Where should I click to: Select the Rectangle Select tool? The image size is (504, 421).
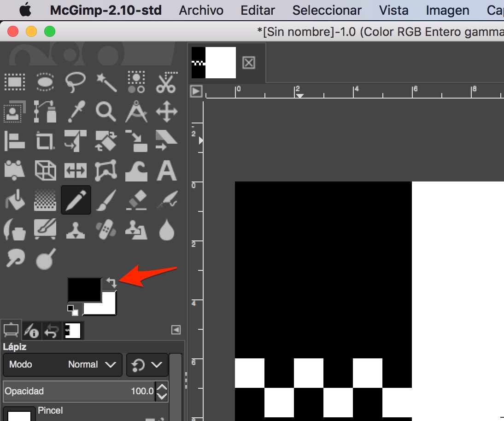(15, 82)
